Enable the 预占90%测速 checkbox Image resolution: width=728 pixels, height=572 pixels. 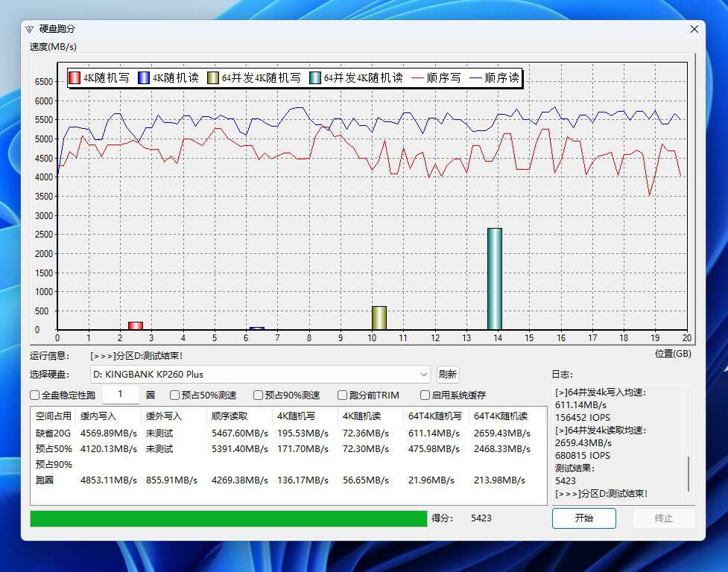[x=256, y=395]
